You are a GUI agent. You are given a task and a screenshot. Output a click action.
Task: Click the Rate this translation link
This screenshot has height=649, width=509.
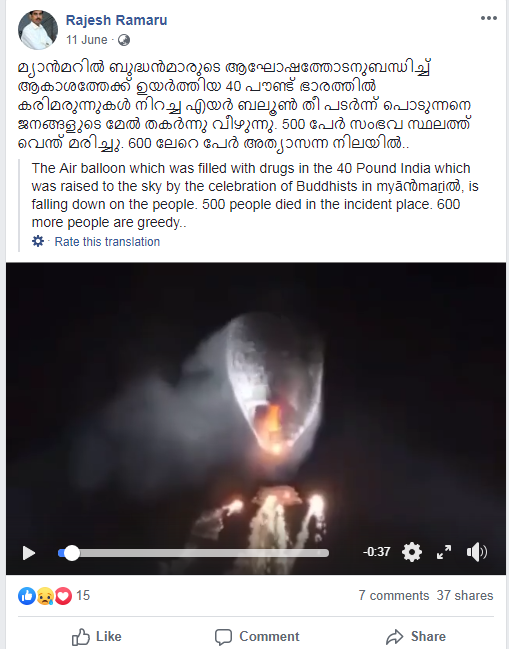[x=107, y=242]
